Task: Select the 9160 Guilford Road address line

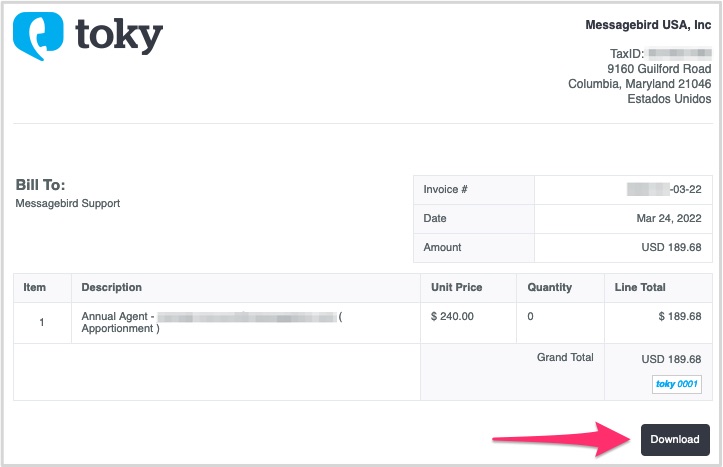Action: point(659,69)
